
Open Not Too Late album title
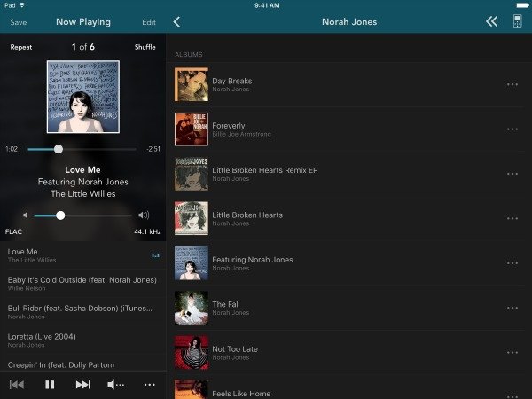(235, 349)
